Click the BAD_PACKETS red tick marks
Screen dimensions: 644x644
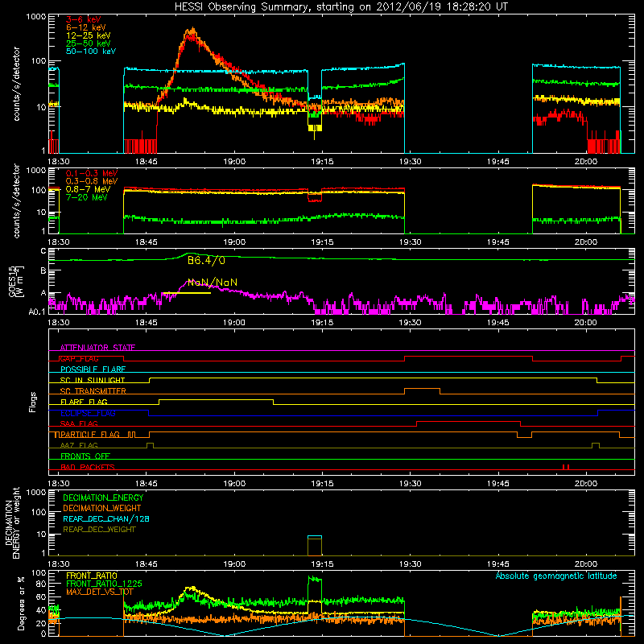tap(566, 467)
